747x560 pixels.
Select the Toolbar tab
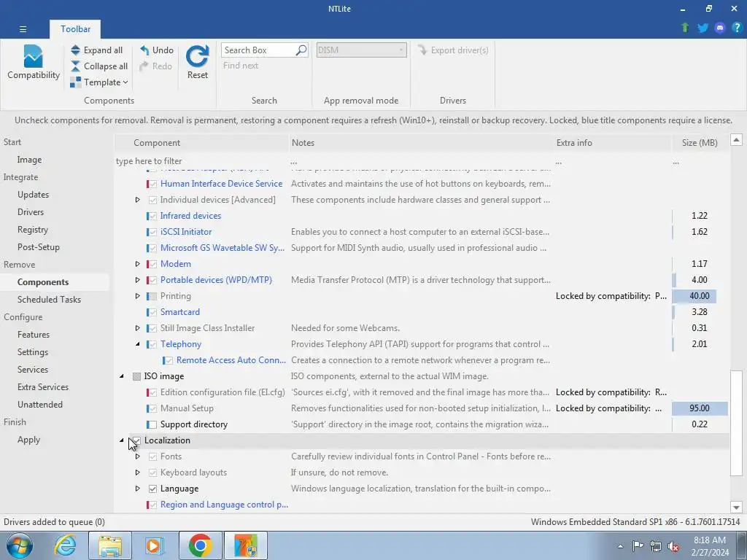pyautogui.click(x=75, y=29)
